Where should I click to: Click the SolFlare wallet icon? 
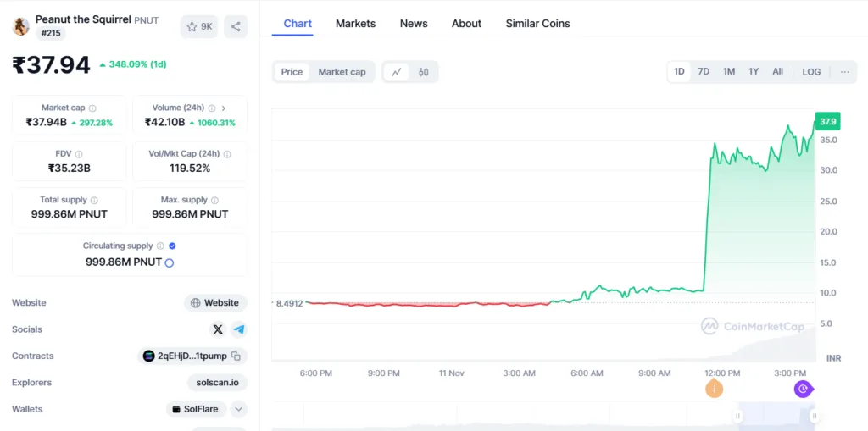(176, 410)
